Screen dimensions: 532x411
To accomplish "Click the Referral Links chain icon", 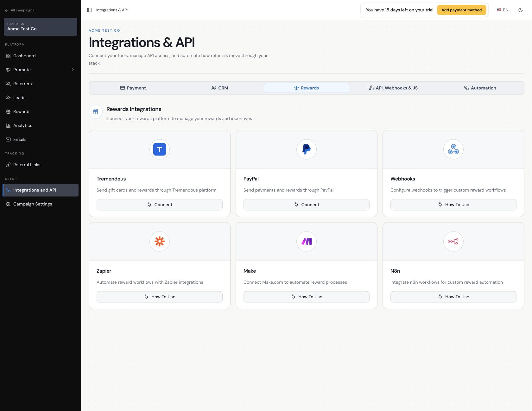I will point(8,165).
